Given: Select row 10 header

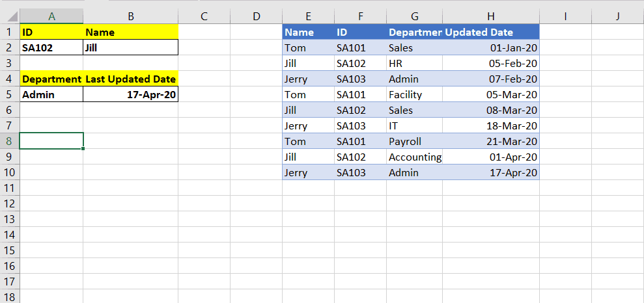Looking at the screenshot, I should point(10,172).
